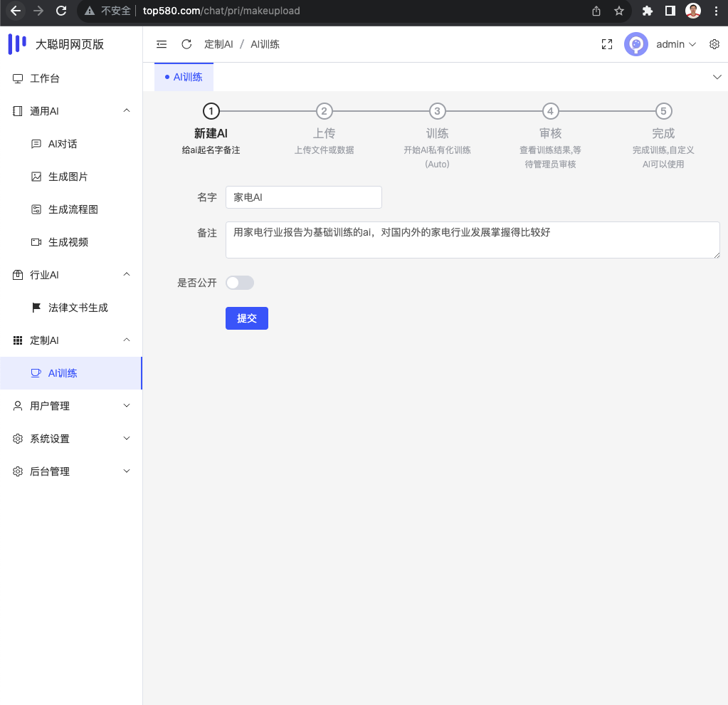Open settings with the top-right gear icon

pos(714,43)
